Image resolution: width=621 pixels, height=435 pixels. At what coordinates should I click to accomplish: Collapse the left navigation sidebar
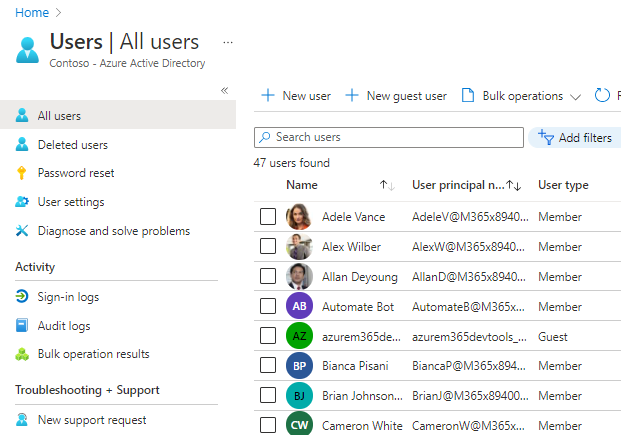tap(224, 90)
